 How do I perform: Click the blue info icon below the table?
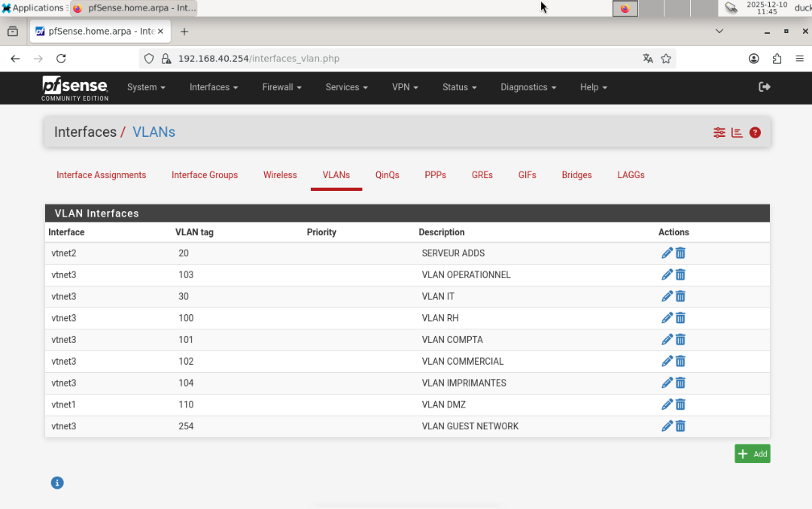point(57,482)
